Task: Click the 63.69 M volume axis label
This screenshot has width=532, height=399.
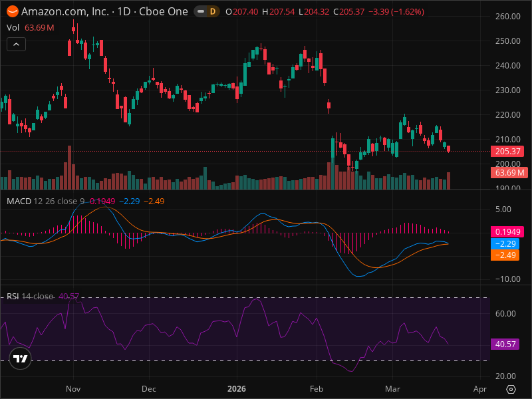Action: pos(509,173)
